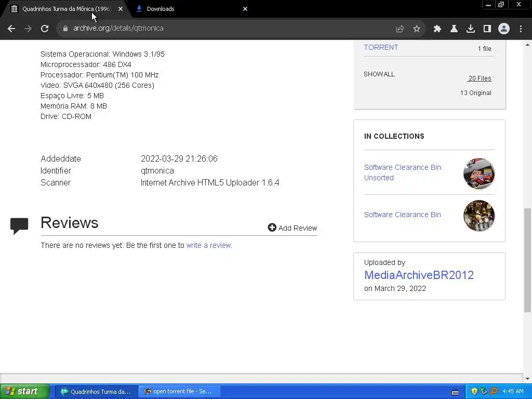Open Software Clearance Bin: Unsorted collection

[403, 172]
